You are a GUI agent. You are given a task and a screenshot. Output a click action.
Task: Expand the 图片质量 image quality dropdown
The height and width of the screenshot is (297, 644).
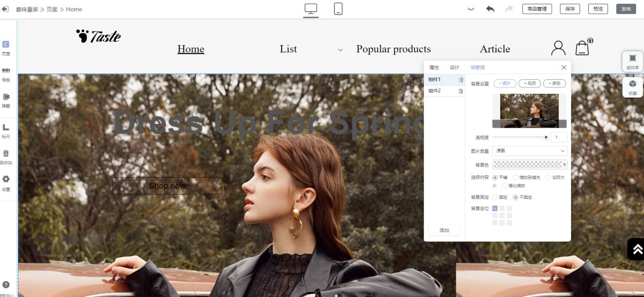coord(530,151)
